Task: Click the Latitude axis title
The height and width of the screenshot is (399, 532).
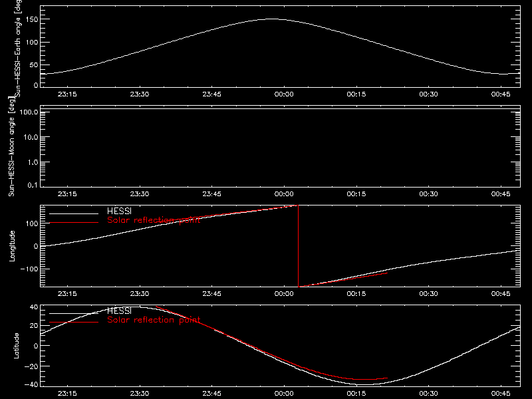Action: point(16,346)
